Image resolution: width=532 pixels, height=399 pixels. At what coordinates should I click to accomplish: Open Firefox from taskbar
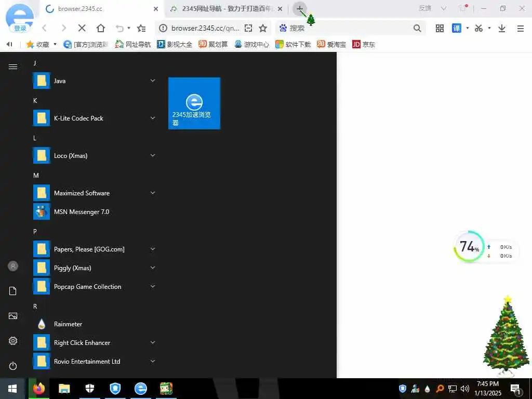[39, 389]
